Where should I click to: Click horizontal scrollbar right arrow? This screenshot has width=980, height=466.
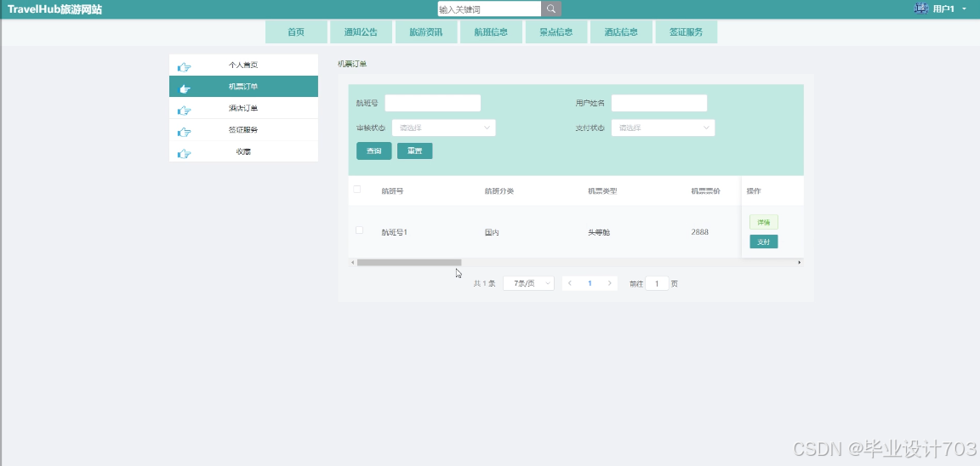click(800, 263)
